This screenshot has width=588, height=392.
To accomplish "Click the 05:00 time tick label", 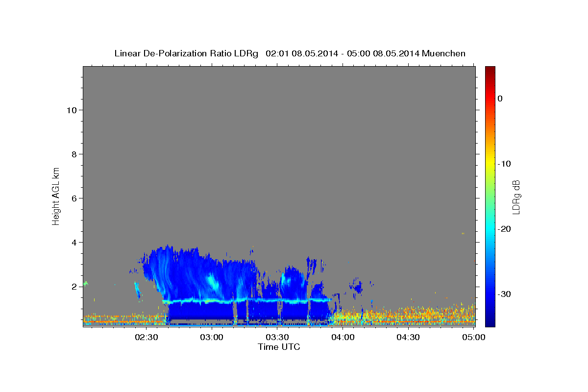I will (473, 337).
